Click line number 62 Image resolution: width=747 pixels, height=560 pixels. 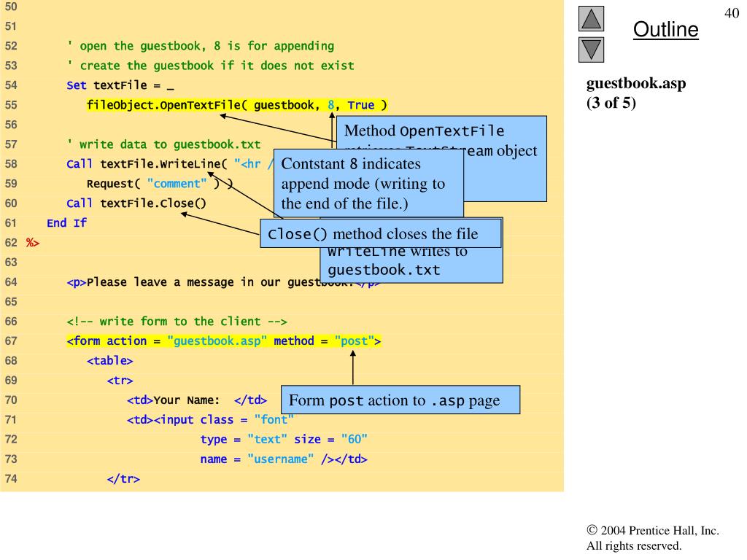(11, 242)
